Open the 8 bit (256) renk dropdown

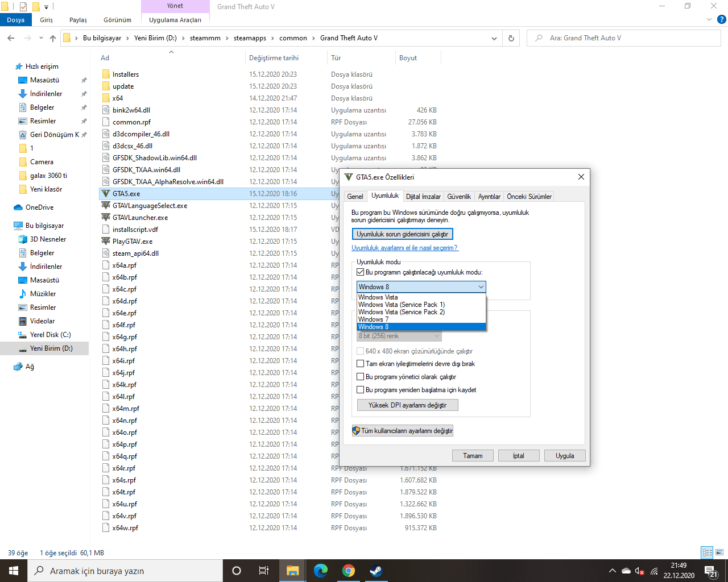point(399,336)
